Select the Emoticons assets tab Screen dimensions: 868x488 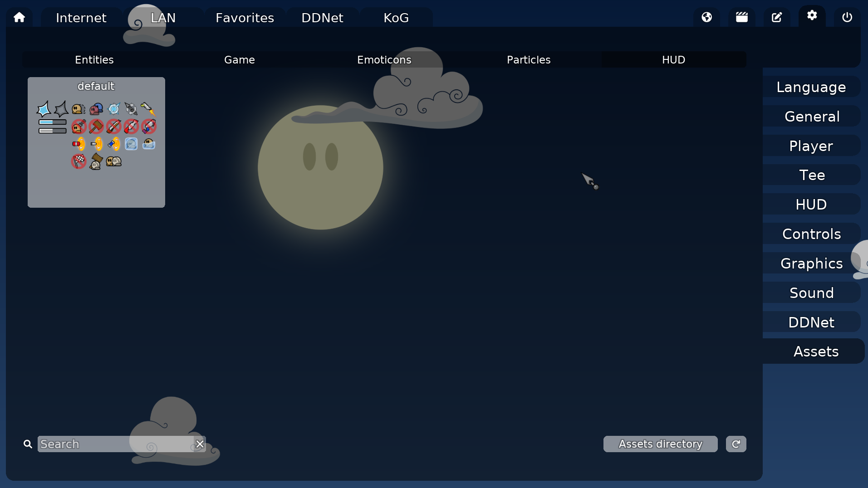pos(384,59)
